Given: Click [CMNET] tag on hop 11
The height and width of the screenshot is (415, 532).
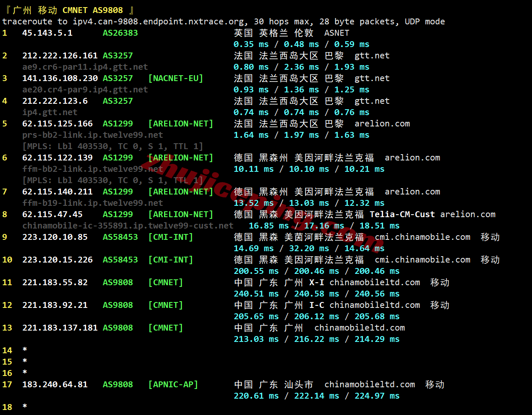Looking at the screenshot, I should pos(166,282).
